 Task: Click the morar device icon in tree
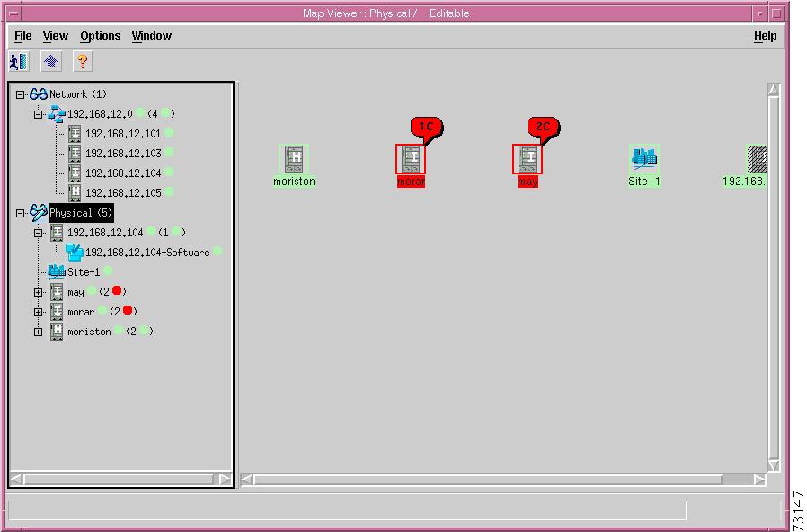pos(57,312)
